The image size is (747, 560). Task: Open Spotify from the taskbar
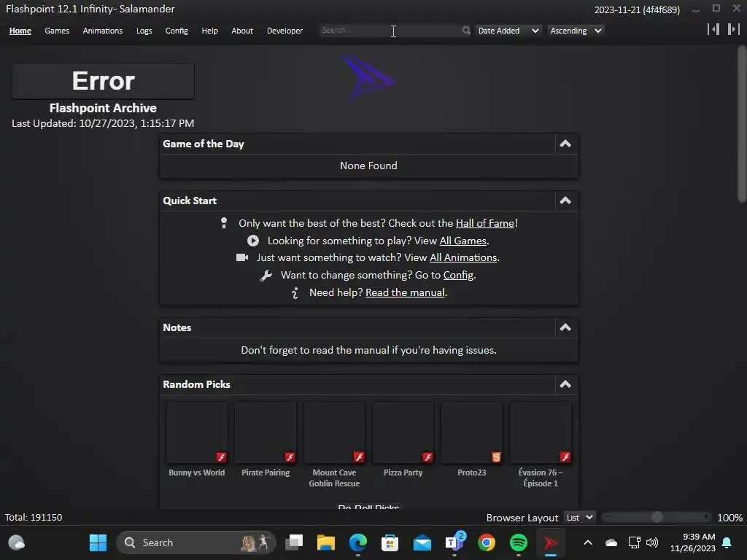tap(519, 542)
